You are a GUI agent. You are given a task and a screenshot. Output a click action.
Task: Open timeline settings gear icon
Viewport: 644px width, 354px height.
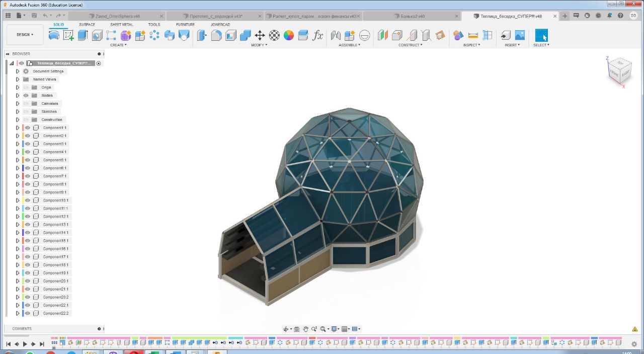pyautogui.click(x=634, y=344)
